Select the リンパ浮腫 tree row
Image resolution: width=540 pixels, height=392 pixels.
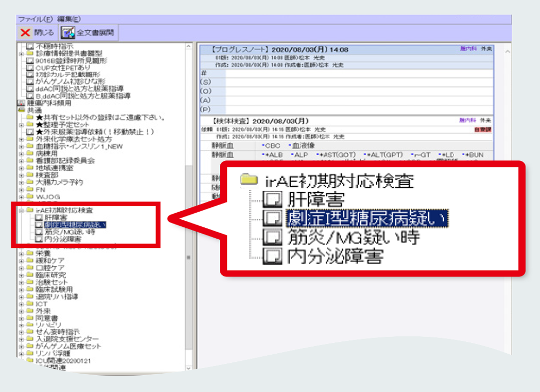pyautogui.click(x=53, y=354)
